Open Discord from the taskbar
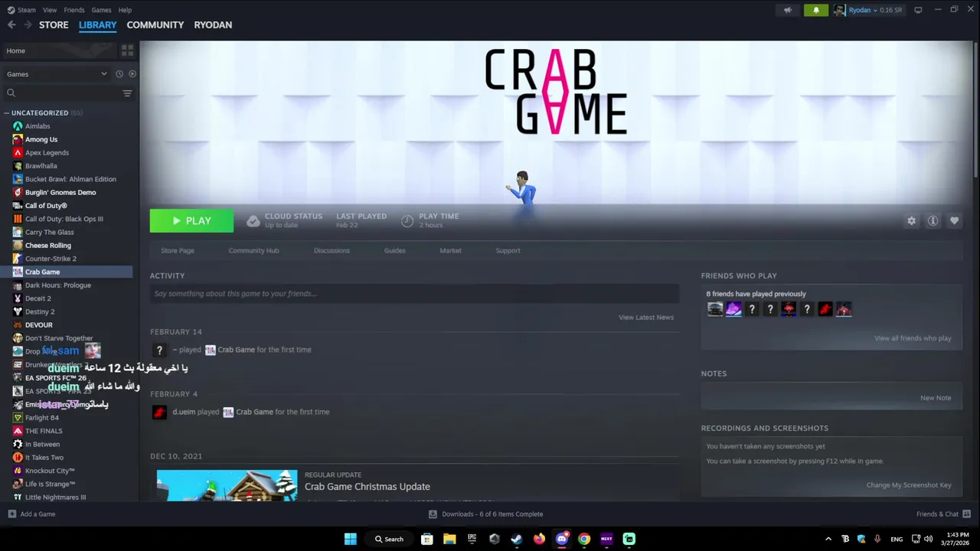 561,539
